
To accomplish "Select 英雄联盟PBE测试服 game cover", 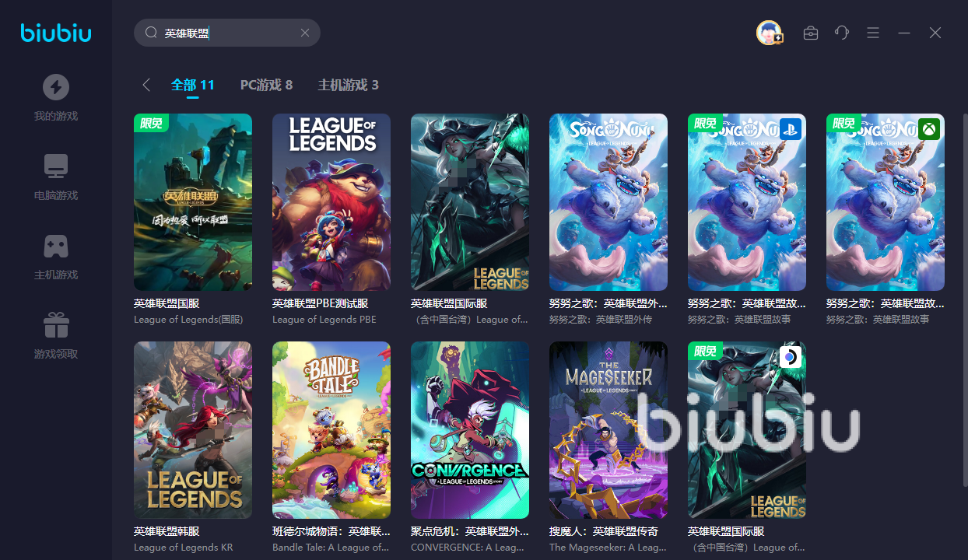I will click(x=331, y=202).
